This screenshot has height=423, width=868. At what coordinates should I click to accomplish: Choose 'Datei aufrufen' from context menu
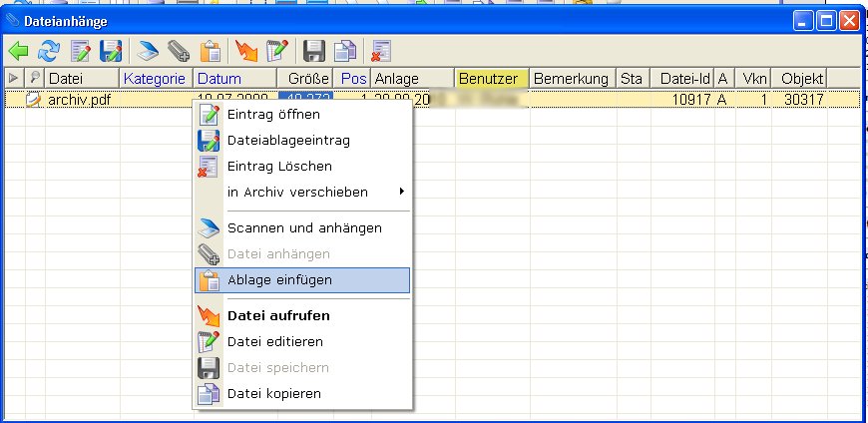(x=277, y=316)
